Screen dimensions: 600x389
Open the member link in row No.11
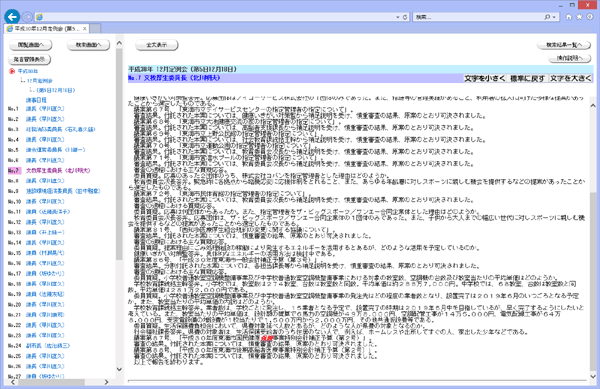pyautogui.click(x=48, y=212)
